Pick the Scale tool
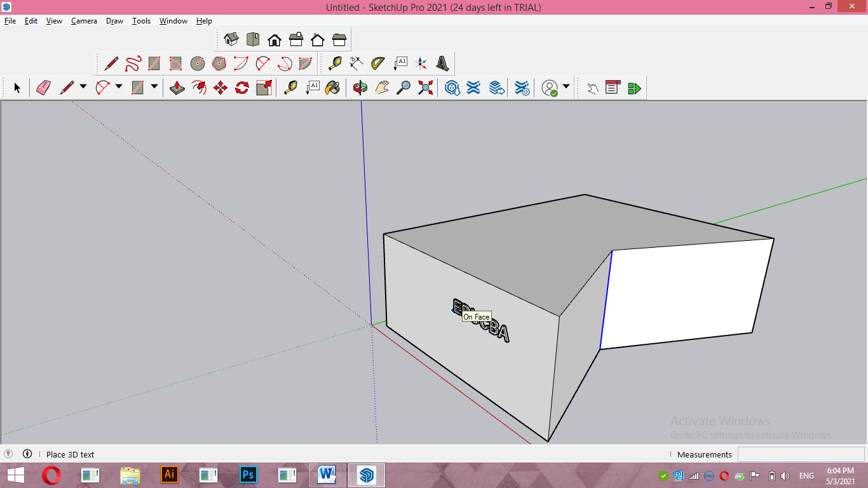 pos(264,88)
